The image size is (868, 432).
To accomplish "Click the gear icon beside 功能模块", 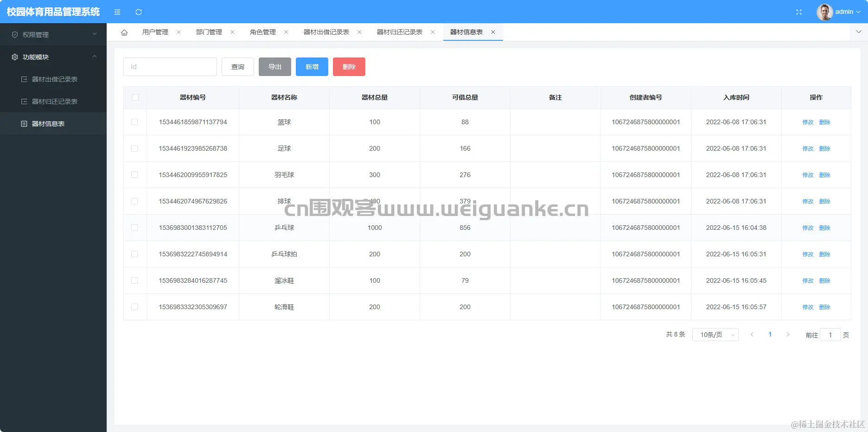I will pos(15,57).
